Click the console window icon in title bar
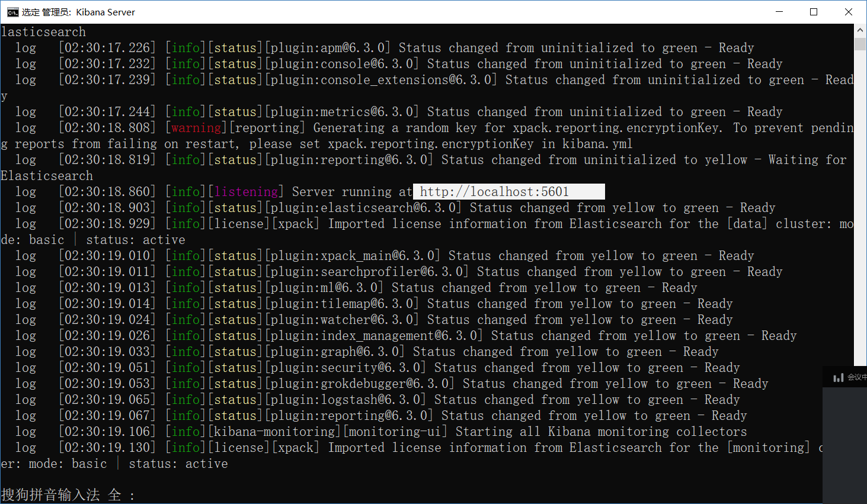The width and height of the screenshot is (867, 504). 12,12
